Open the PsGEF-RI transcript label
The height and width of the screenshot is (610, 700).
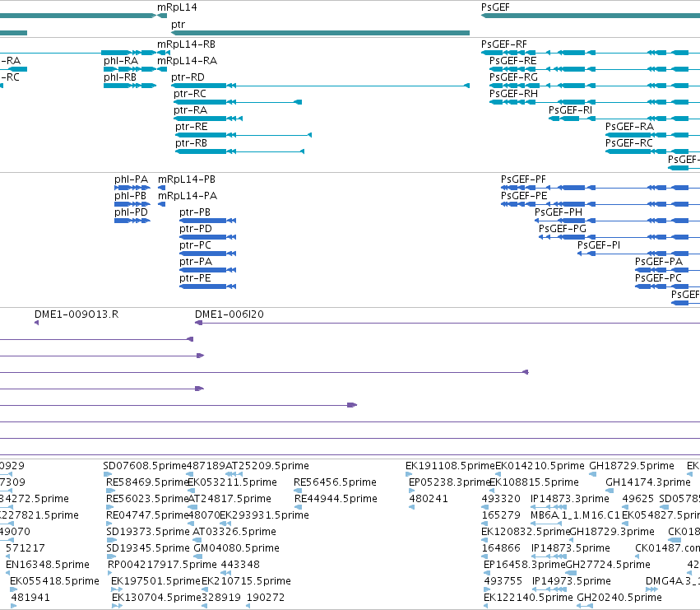(571, 110)
